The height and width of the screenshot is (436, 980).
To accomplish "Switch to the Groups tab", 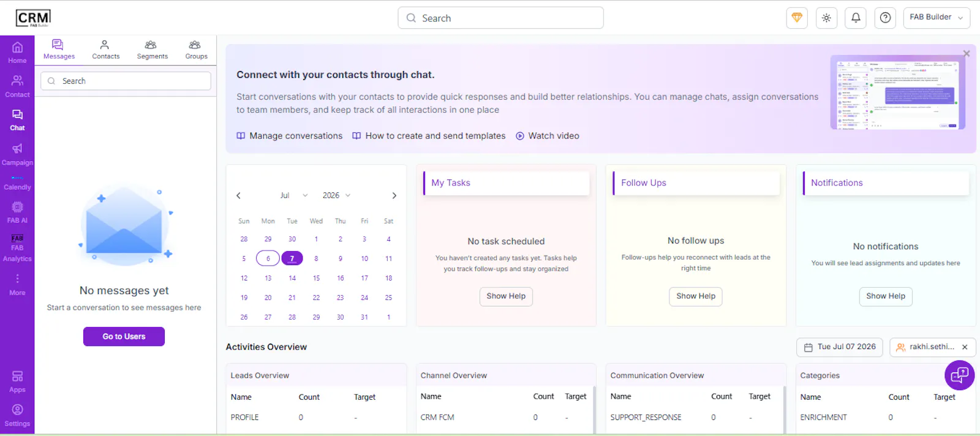I will [196, 50].
